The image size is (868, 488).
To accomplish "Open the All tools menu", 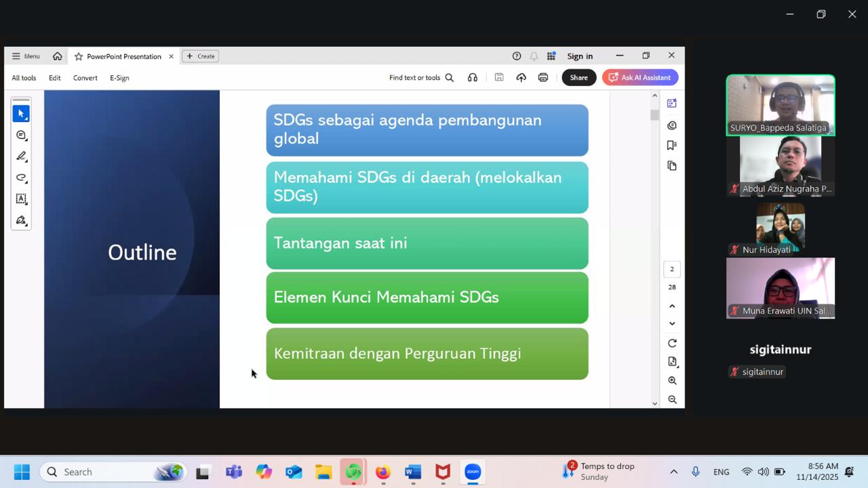I will click(x=24, y=78).
